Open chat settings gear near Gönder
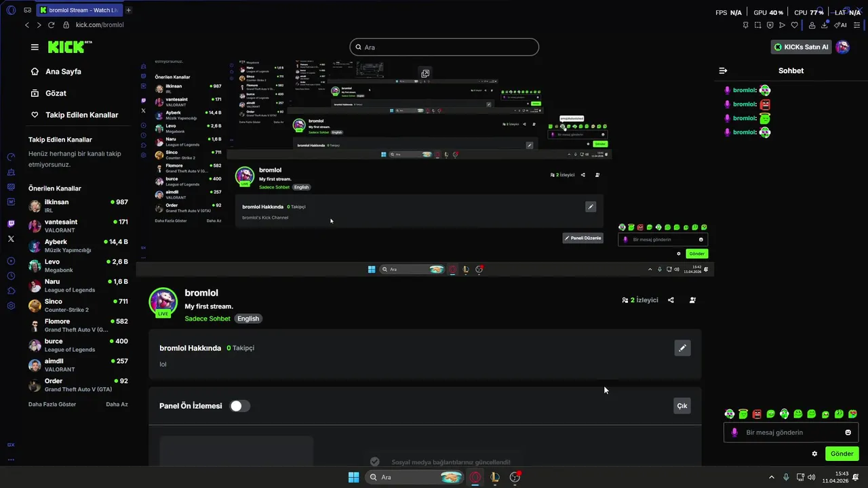The height and width of the screenshot is (488, 868). 814,453
